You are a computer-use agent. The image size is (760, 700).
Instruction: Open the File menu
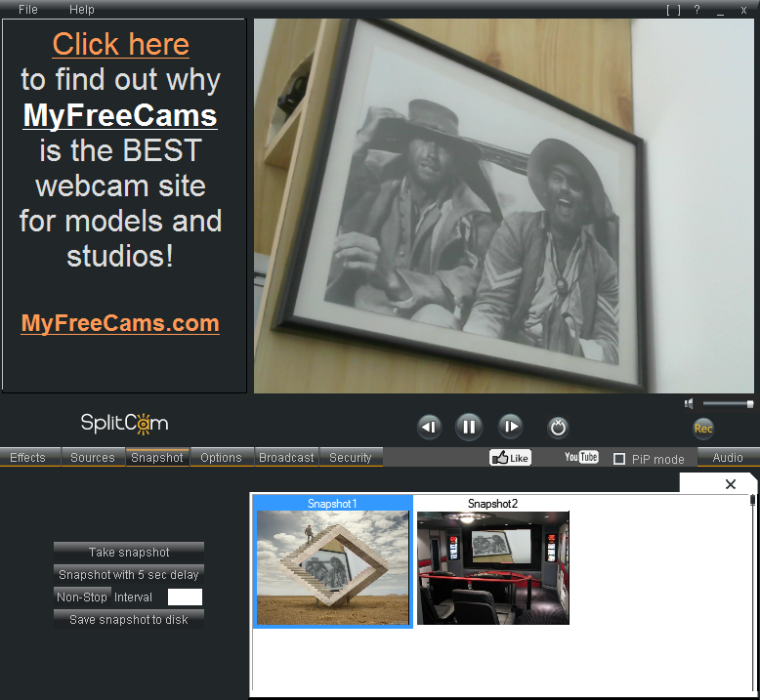(x=28, y=9)
